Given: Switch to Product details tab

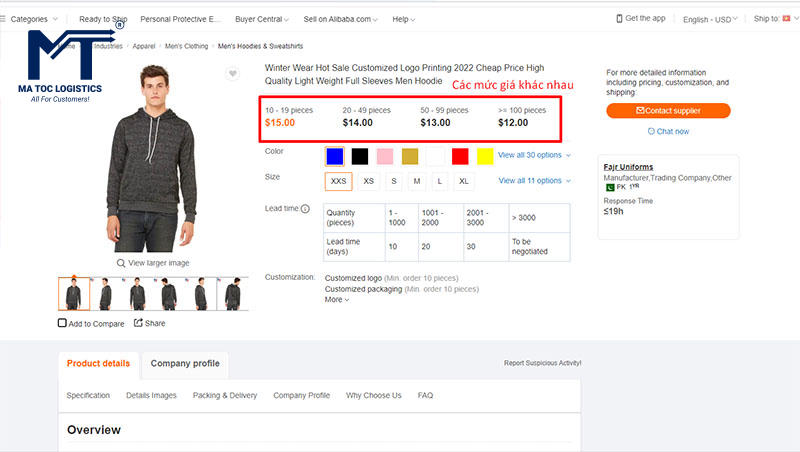Looking at the screenshot, I should (98, 364).
